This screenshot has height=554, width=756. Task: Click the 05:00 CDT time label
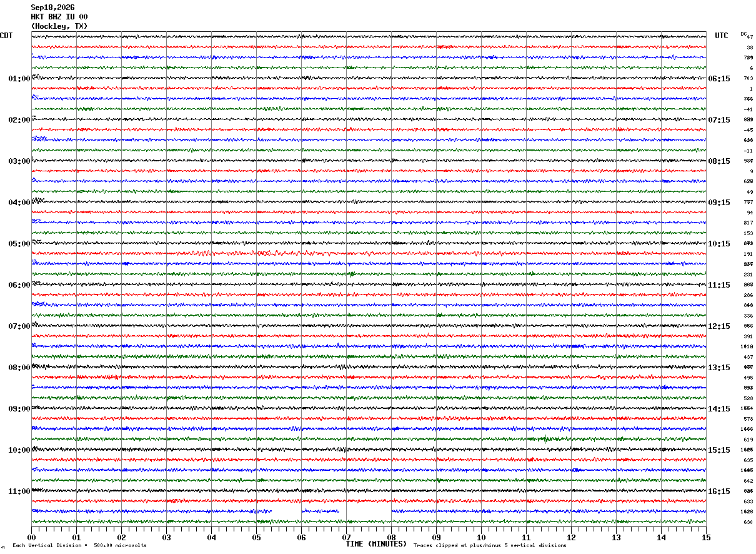(x=19, y=244)
